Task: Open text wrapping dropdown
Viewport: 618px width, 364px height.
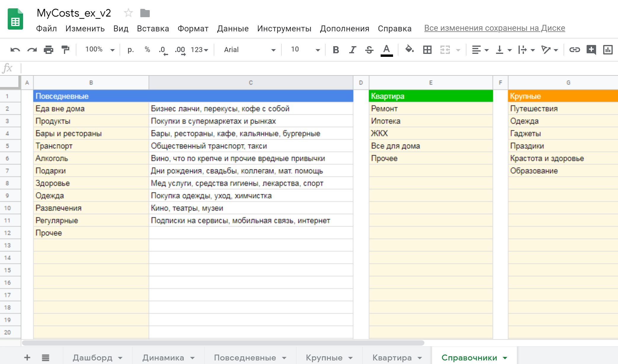Action: coord(526,50)
